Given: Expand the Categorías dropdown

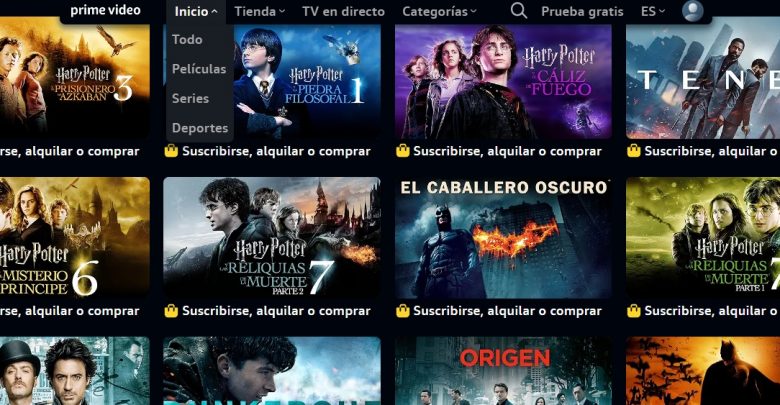Looking at the screenshot, I should click(x=439, y=11).
